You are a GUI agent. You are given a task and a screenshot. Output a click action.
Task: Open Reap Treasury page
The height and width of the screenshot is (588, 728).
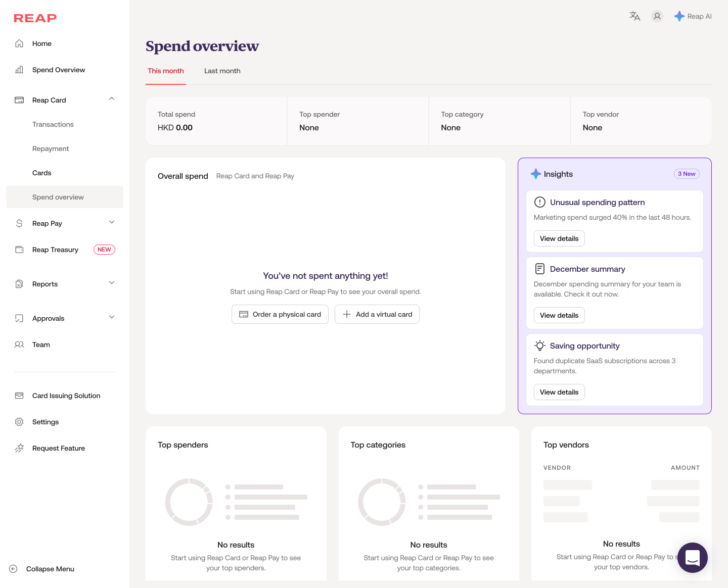56,250
